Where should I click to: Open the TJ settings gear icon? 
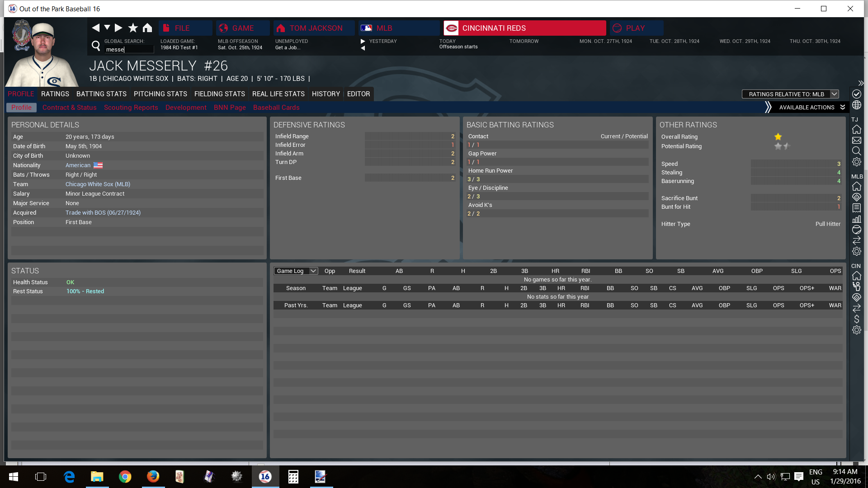point(857,162)
